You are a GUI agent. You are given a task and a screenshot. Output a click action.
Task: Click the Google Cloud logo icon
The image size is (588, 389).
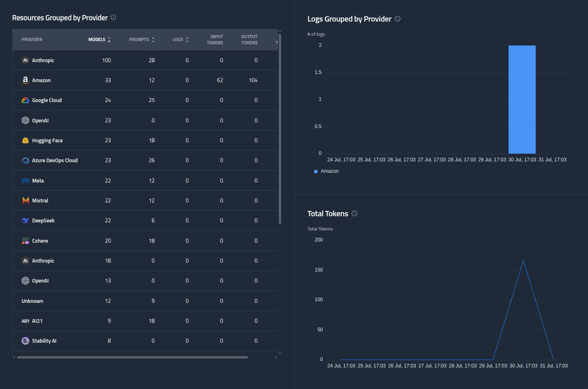coord(25,100)
